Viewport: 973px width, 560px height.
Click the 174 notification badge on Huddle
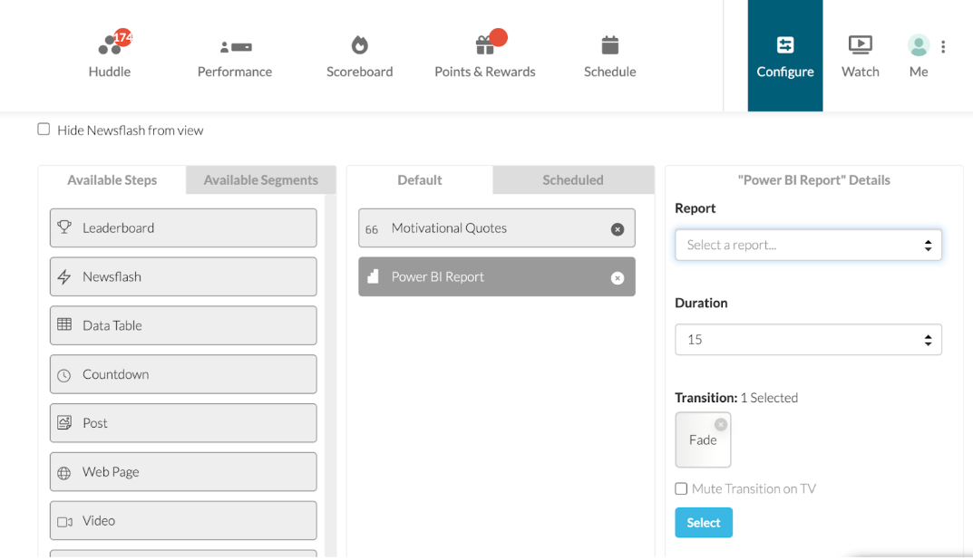pos(123,37)
